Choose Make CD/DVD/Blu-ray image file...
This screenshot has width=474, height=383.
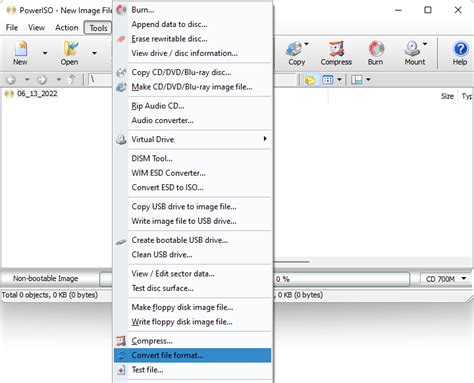point(193,87)
